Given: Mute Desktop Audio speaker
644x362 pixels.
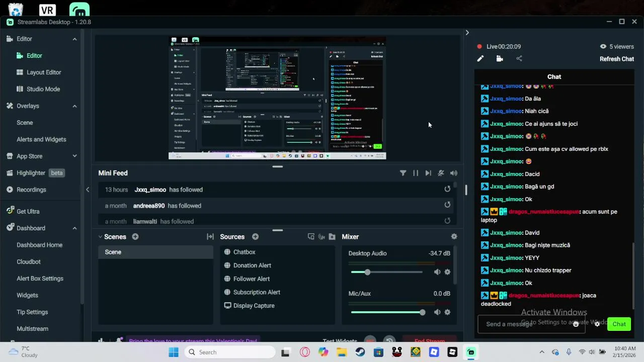Looking at the screenshot, I should 437,272.
